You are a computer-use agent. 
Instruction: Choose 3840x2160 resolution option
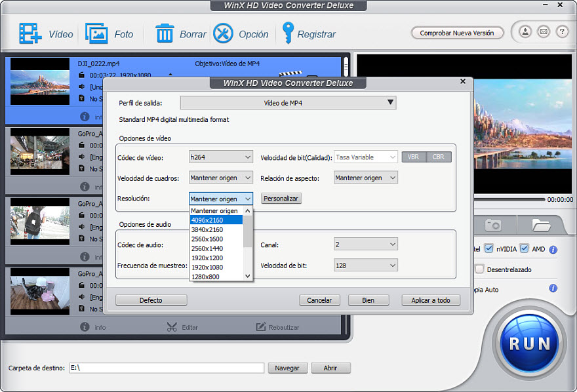(x=216, y=229)
